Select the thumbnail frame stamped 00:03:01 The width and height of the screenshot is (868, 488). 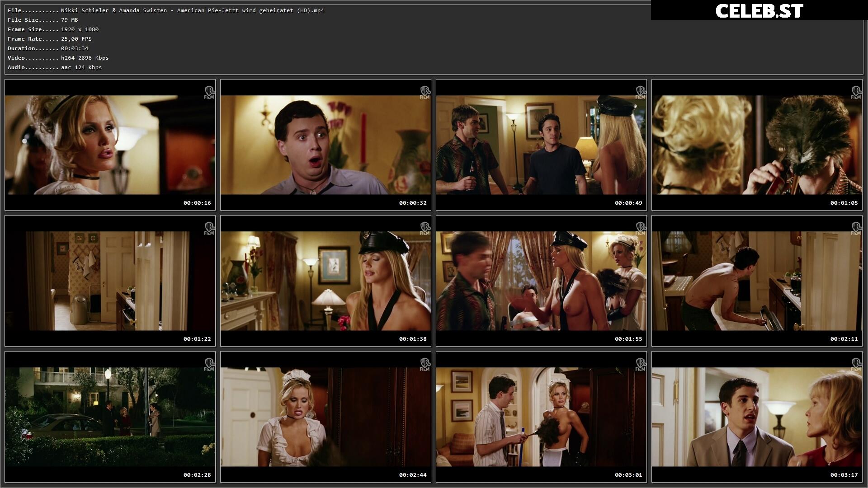coord(541,417)
